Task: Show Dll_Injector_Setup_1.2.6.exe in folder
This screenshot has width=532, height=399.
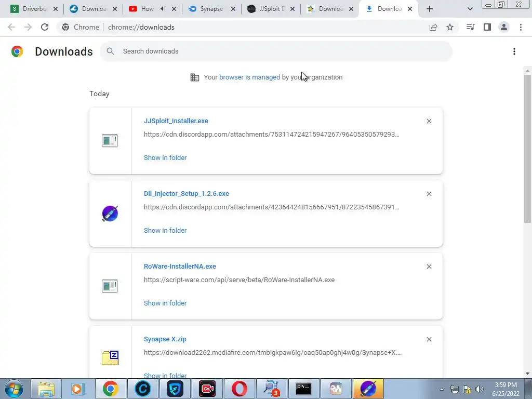Action: coord(165,230)
